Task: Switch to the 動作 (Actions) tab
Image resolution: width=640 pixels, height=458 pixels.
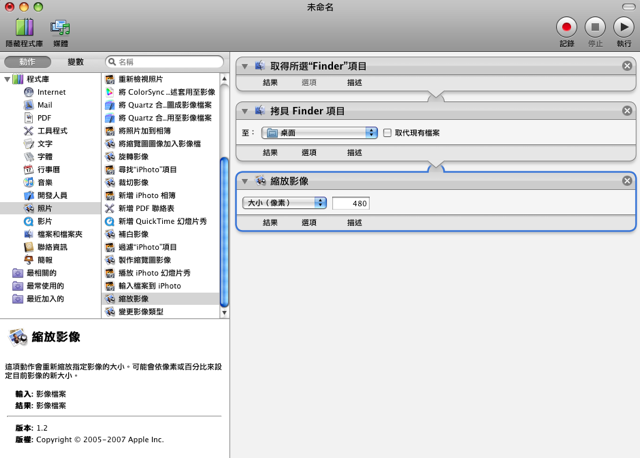Action: click(x=27, y=62)
